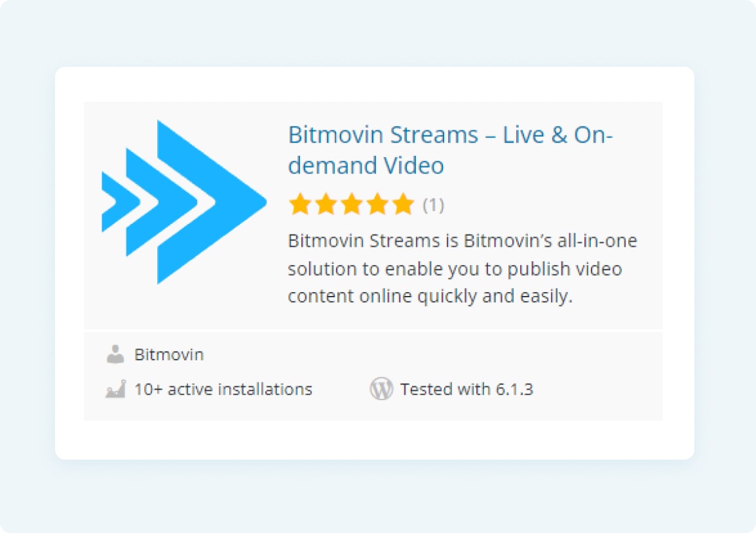The image size is (756, 533).
Task: Open the (1) review count
Action: (433, 206)
